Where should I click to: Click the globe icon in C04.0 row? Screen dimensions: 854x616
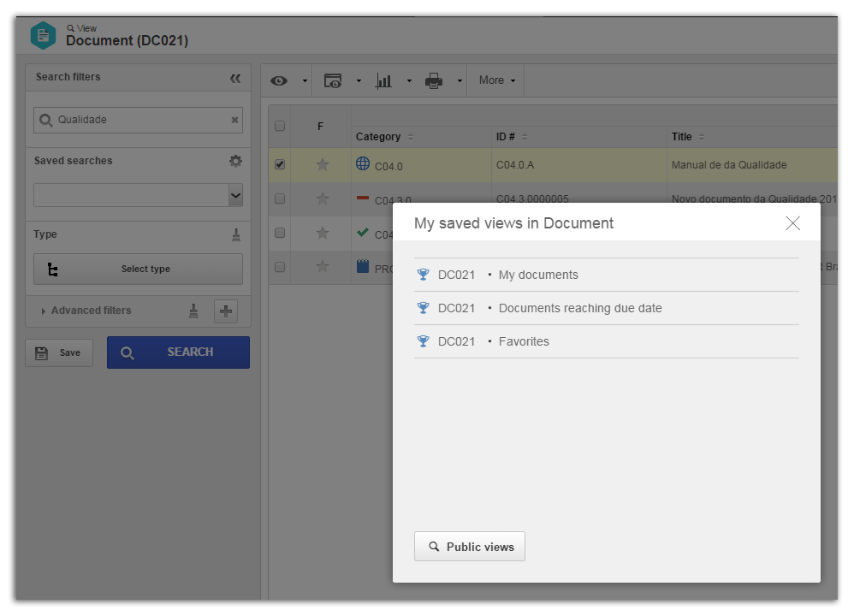[363, 163]
